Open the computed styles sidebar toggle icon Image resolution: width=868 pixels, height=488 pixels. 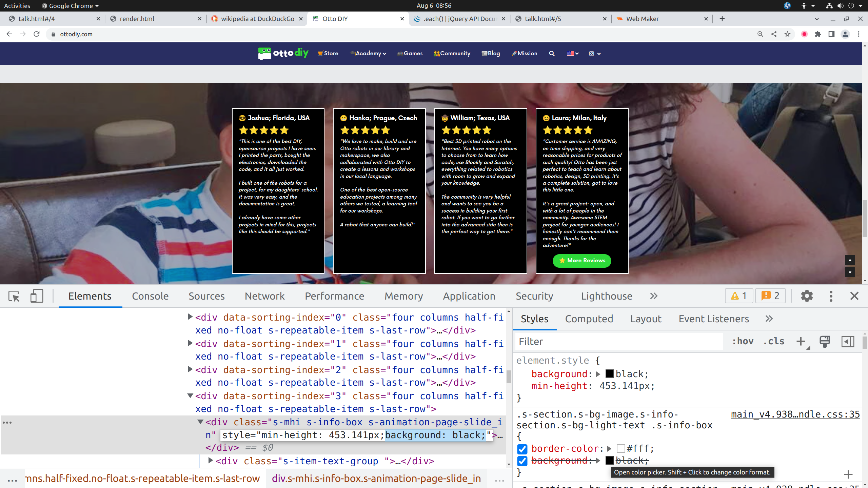pyautogui.click(x=848, y=342)
